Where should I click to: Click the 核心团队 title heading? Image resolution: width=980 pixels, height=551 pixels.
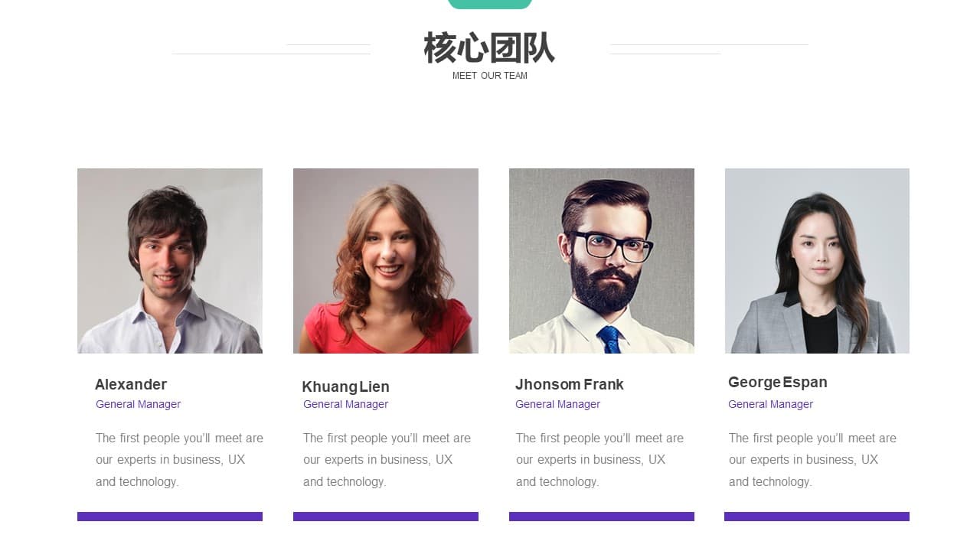point(489,48)
